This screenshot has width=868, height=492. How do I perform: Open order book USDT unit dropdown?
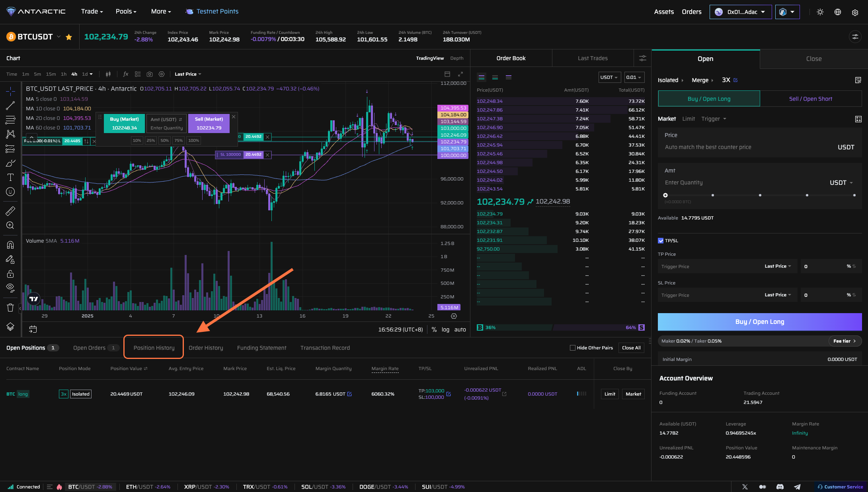pyautogui.click(x=609, y=77)
